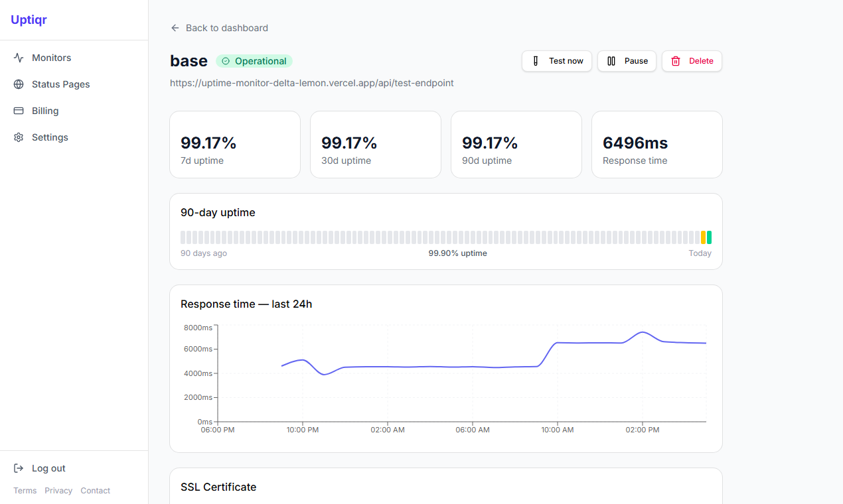The height and width of the screenshot is (504, 843).
Task: Pause this monitor
Action: point(627,61)
